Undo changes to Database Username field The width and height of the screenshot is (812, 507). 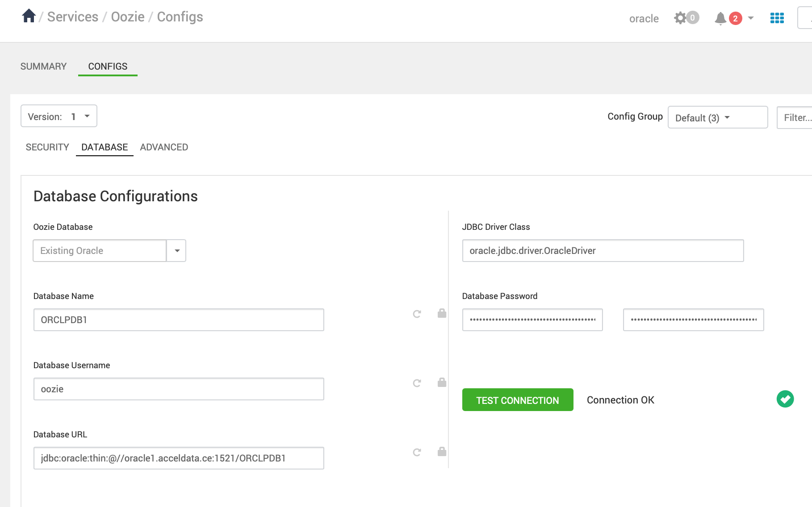coord(417,383)
